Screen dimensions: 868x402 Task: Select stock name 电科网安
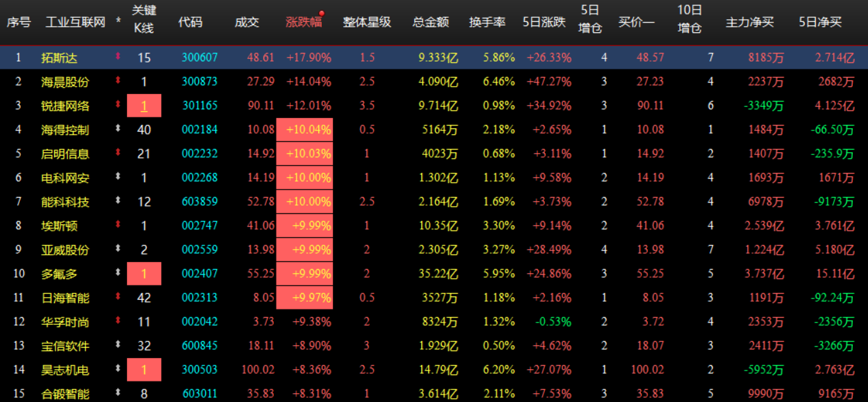(65, 178)
